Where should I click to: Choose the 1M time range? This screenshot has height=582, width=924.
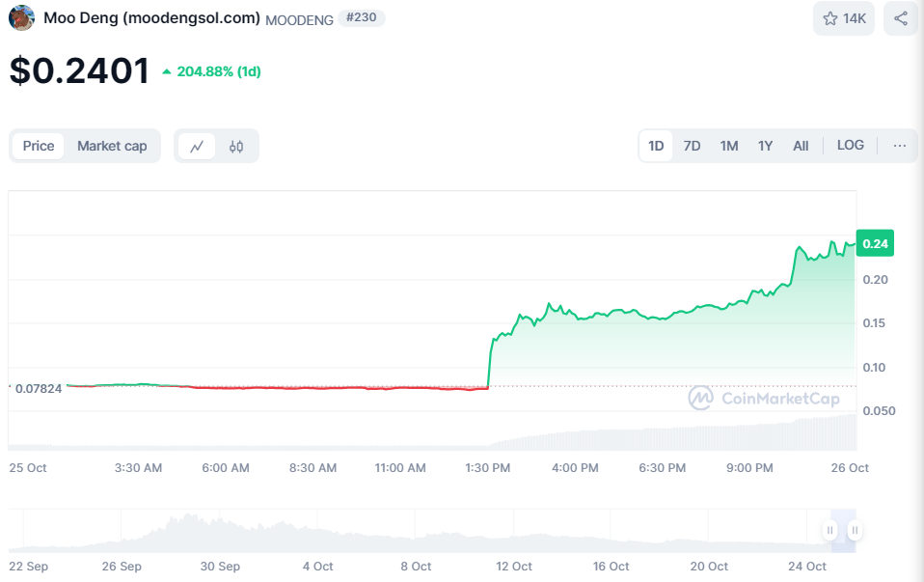(x=729, y=146)
